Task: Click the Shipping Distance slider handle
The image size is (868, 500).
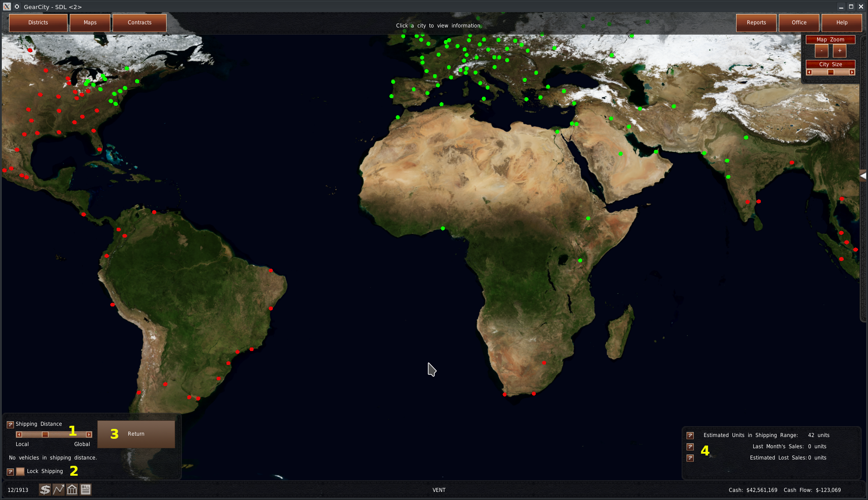Action: point(45,435)
